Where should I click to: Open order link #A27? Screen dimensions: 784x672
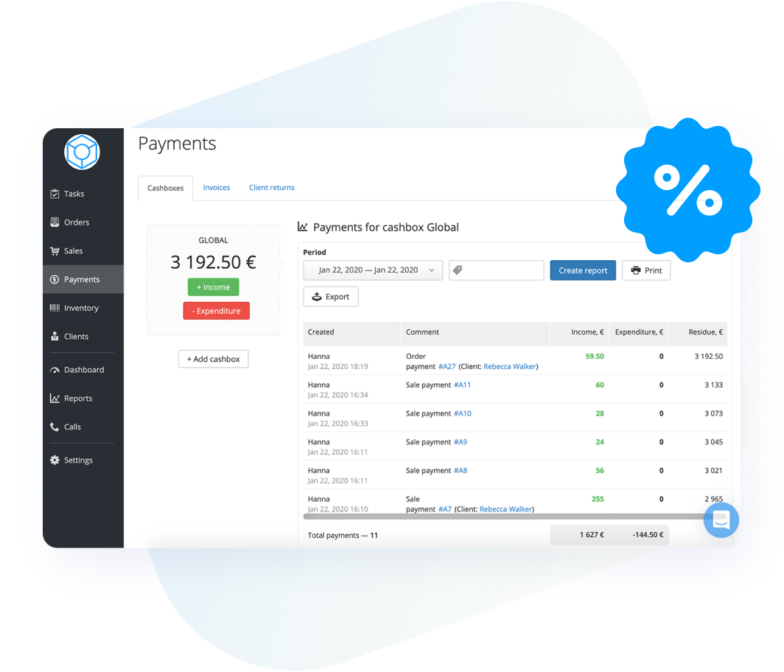[x=447, y=366]
